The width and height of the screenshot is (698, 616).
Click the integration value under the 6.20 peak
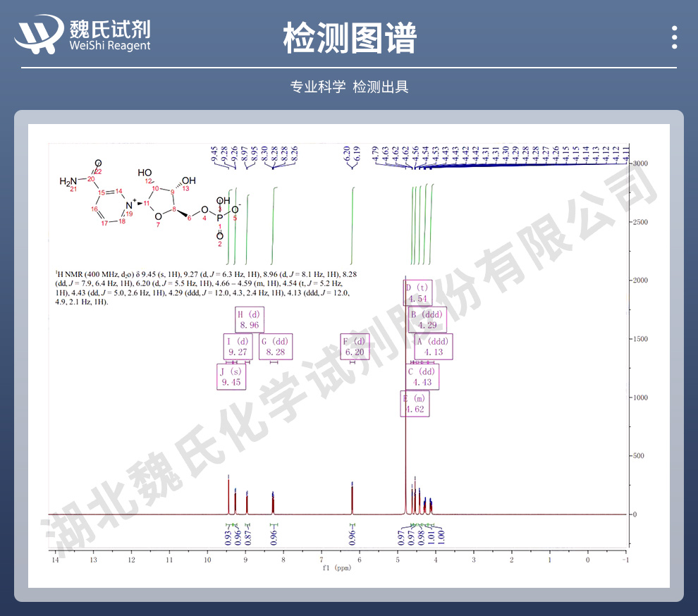tap(352, 537)
